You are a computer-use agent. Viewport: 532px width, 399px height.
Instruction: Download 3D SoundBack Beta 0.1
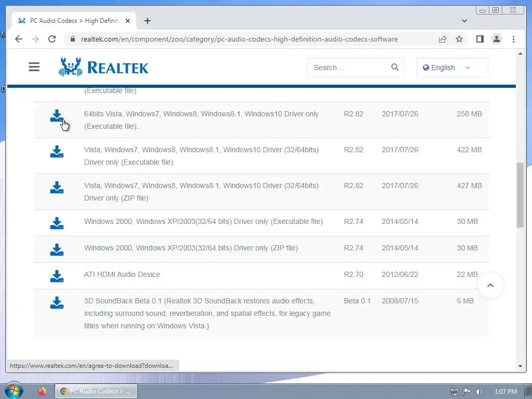pos(57,303)
